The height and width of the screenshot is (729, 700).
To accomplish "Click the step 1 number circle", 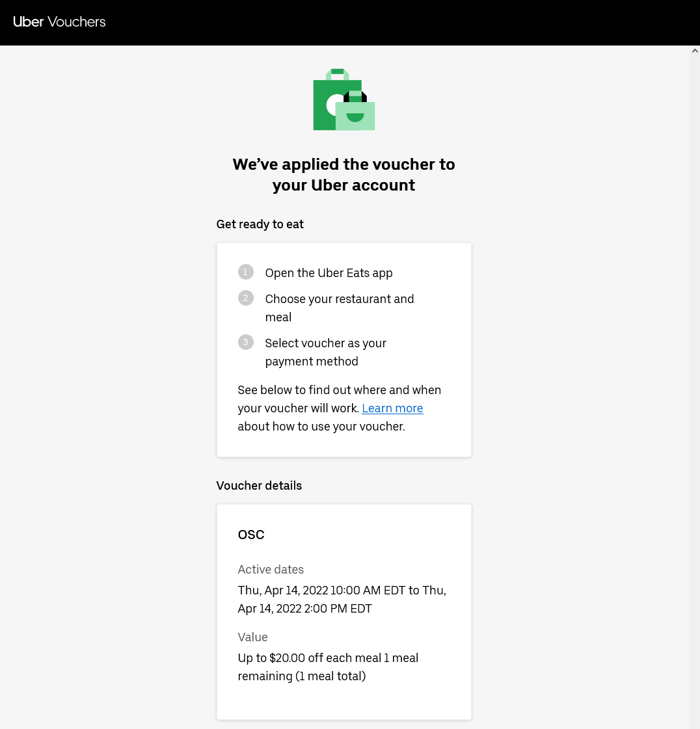I will point(245,272).
